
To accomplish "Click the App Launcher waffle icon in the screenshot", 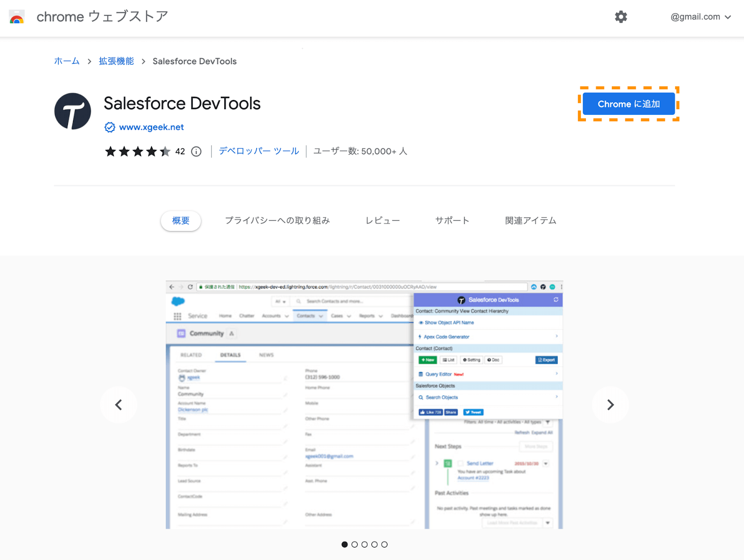I will point(177,316).
